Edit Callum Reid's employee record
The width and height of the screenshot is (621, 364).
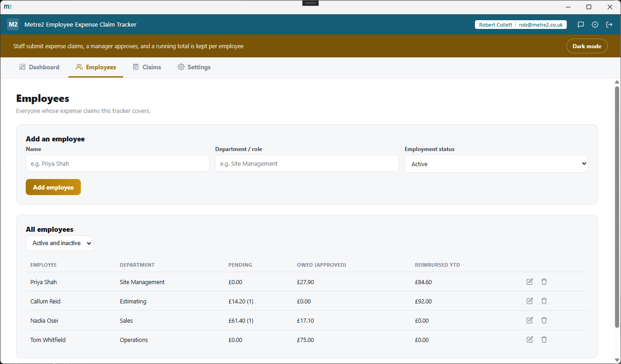click(530, 301)
